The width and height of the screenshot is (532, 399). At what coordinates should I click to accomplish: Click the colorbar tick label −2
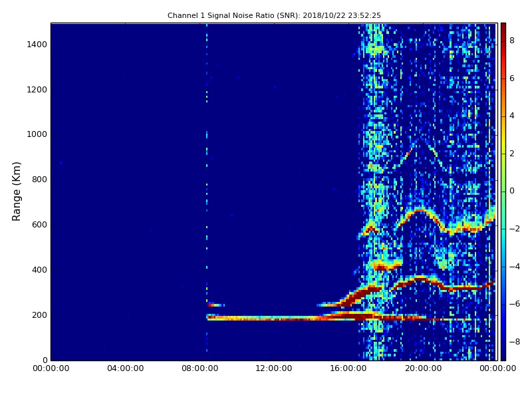pyautogui.click(x=515, y=229)
